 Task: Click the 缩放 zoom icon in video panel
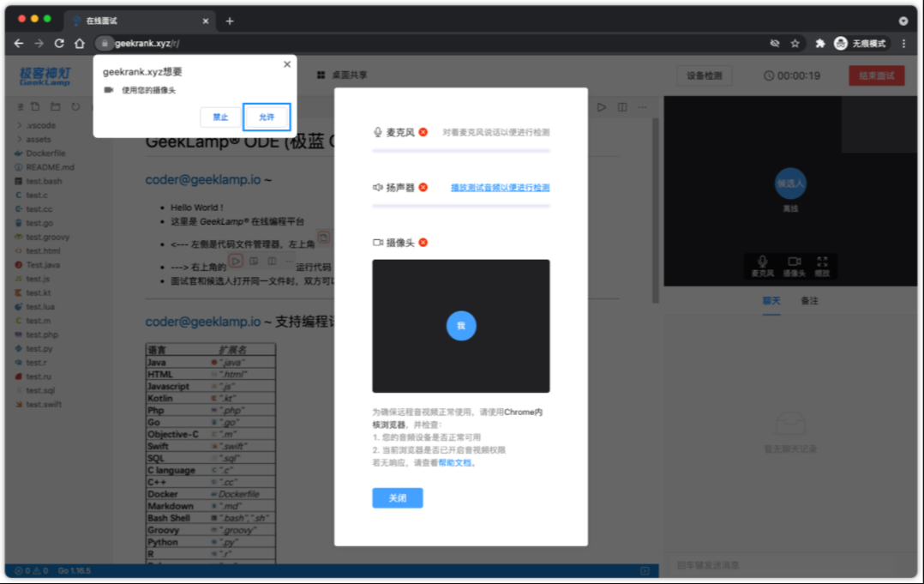pyautogui.click(x=822, y=267)
